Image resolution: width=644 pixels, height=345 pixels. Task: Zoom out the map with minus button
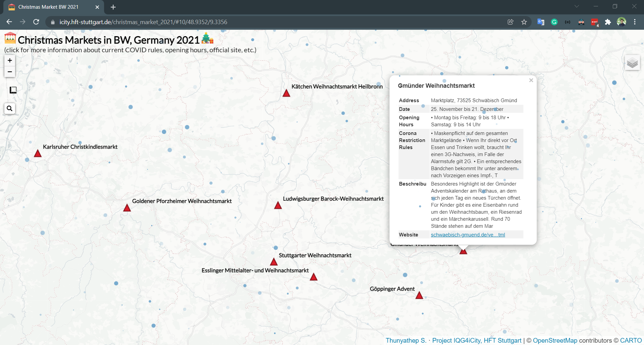pos(10,72)
